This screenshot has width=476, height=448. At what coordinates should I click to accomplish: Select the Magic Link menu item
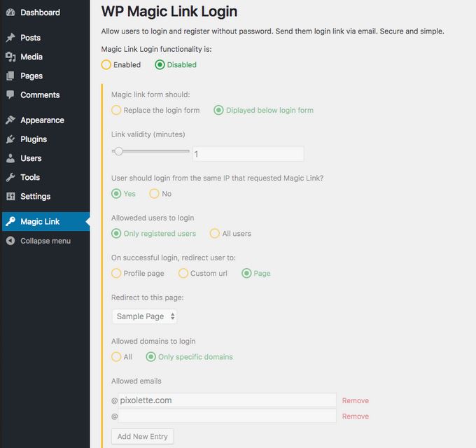coord(45,222)
